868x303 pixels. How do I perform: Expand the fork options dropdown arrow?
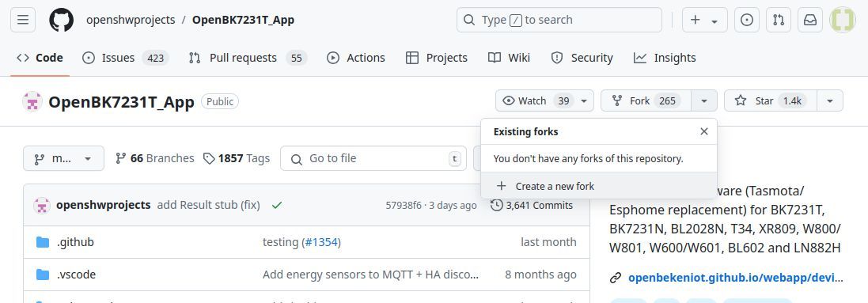coord(704,100)
